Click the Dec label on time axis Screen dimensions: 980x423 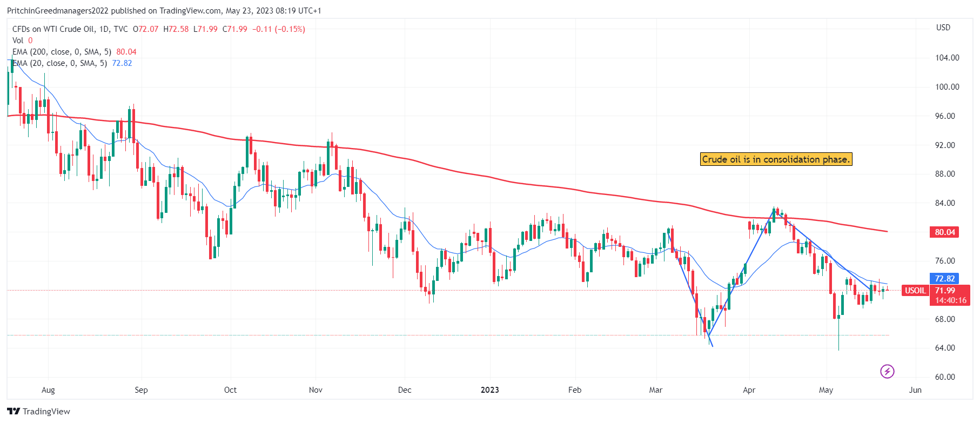pos(405,390)
